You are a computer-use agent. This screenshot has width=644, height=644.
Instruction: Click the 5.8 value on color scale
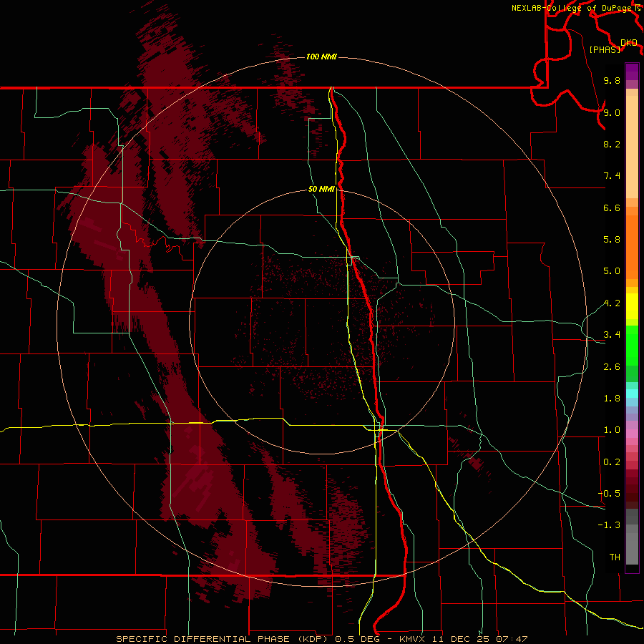[612, 240]
